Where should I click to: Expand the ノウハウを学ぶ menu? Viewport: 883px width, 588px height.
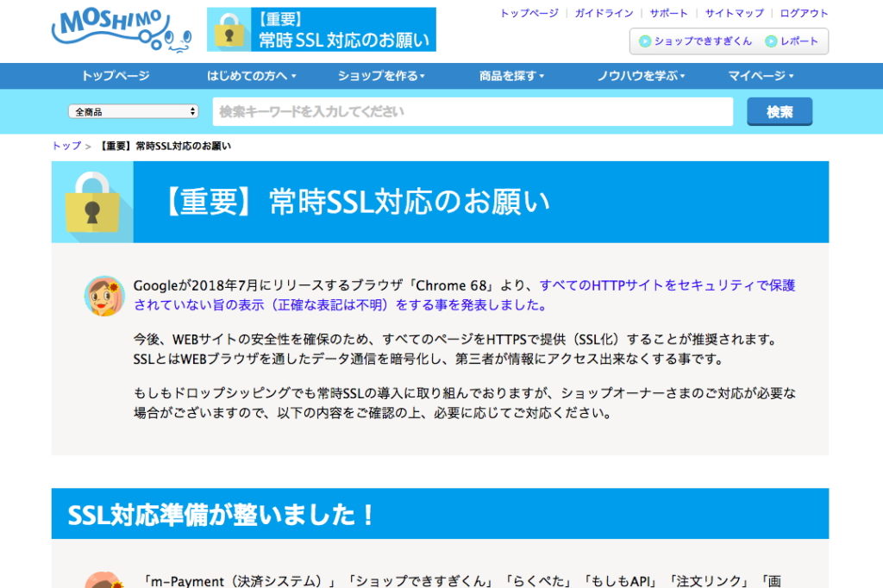(641, 76)
